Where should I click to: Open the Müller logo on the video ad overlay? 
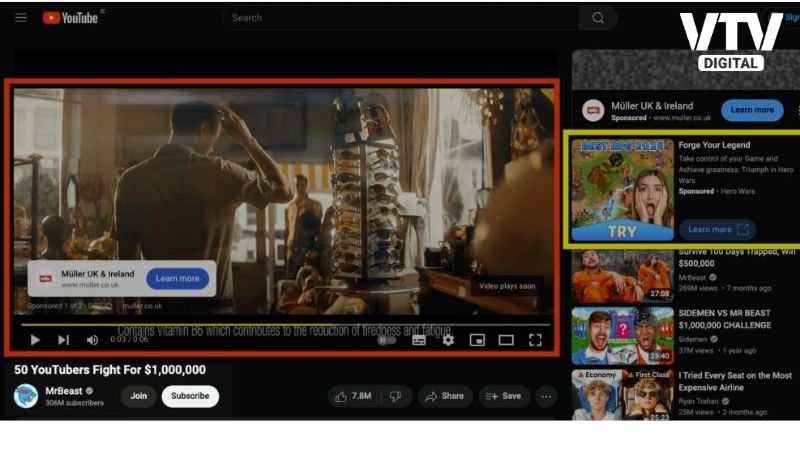coord(46,279)
